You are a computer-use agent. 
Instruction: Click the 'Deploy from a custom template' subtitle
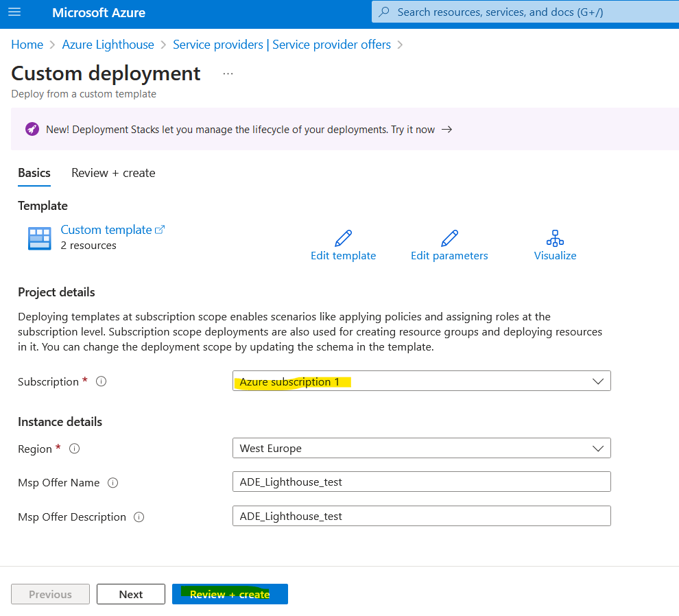coord(84,94)
